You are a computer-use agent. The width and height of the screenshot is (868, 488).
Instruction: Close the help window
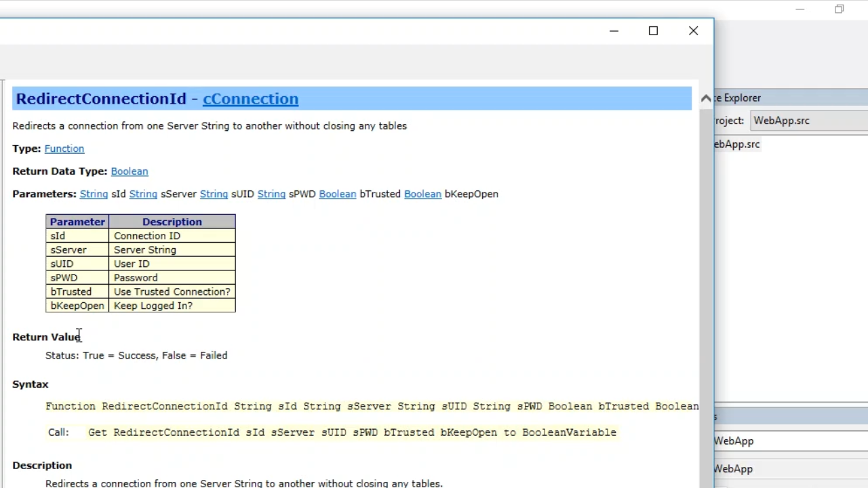pos(693,30)
